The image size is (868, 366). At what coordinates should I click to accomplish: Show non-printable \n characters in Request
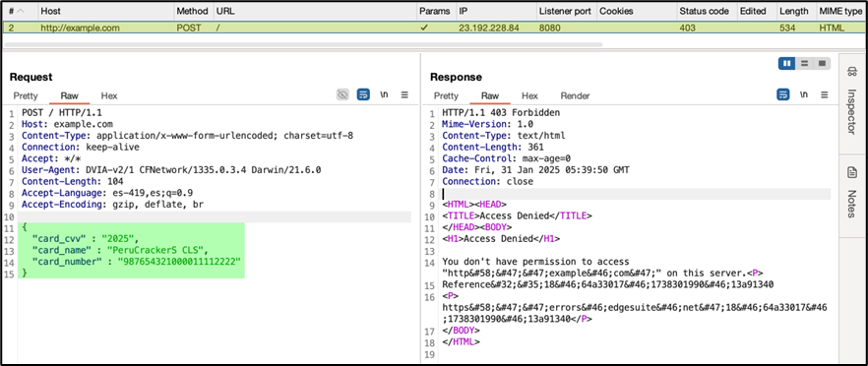pos(384,94)
